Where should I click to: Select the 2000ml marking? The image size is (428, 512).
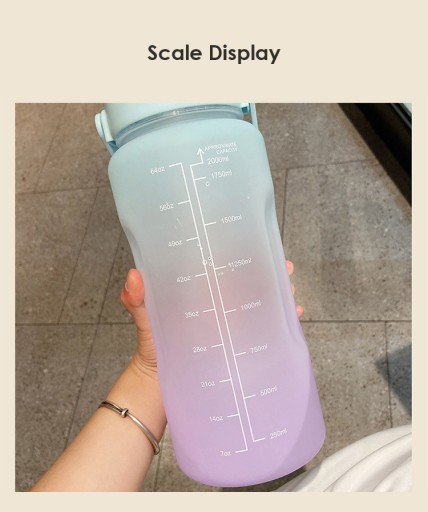218,161
